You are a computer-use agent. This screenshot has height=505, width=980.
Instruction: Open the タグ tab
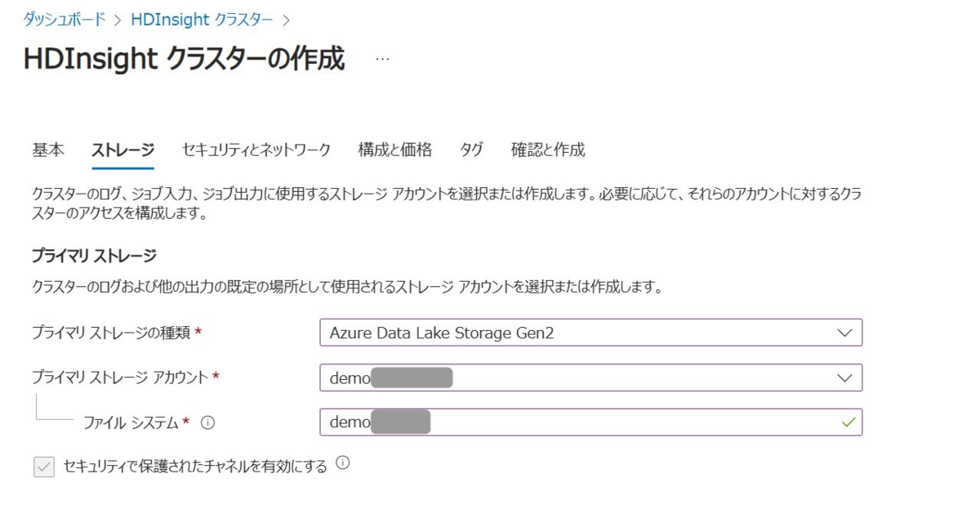[471, 150]
